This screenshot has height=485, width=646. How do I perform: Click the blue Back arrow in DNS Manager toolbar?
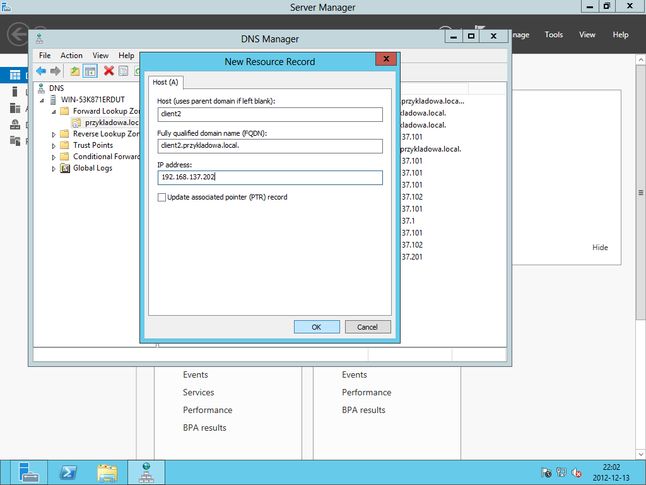41,71
